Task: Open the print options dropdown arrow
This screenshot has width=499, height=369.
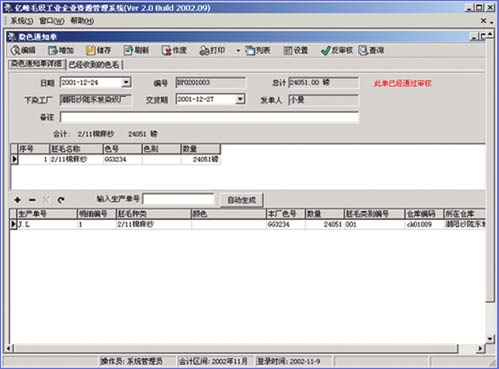Action: coord(238,51)
